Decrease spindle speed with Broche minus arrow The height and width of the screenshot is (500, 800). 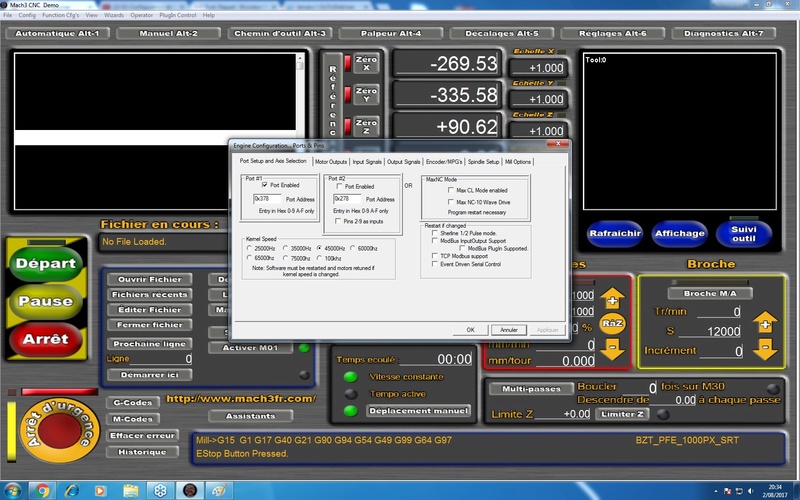tap(765, 349)
